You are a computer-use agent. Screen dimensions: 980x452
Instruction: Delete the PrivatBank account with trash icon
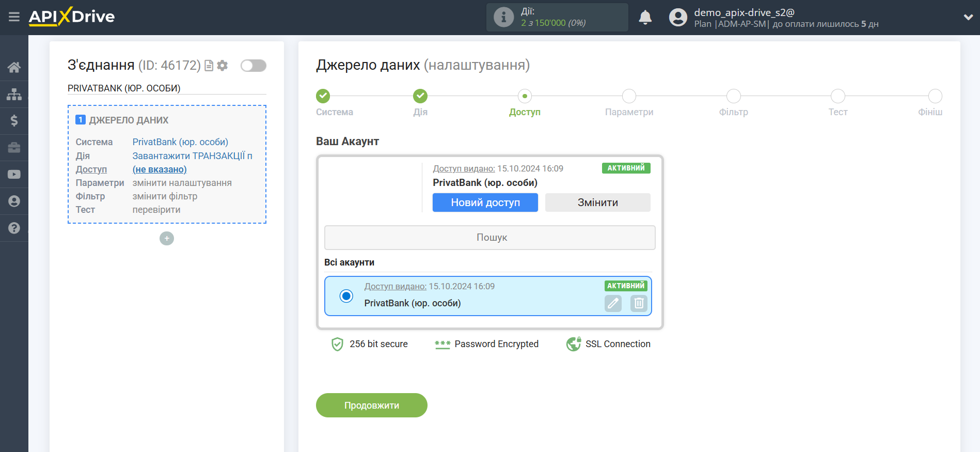pos(639,303)
